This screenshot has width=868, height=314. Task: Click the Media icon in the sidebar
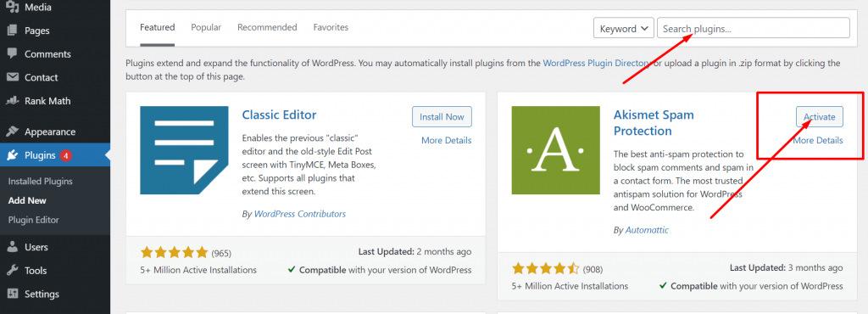click(x=12, y=7)
